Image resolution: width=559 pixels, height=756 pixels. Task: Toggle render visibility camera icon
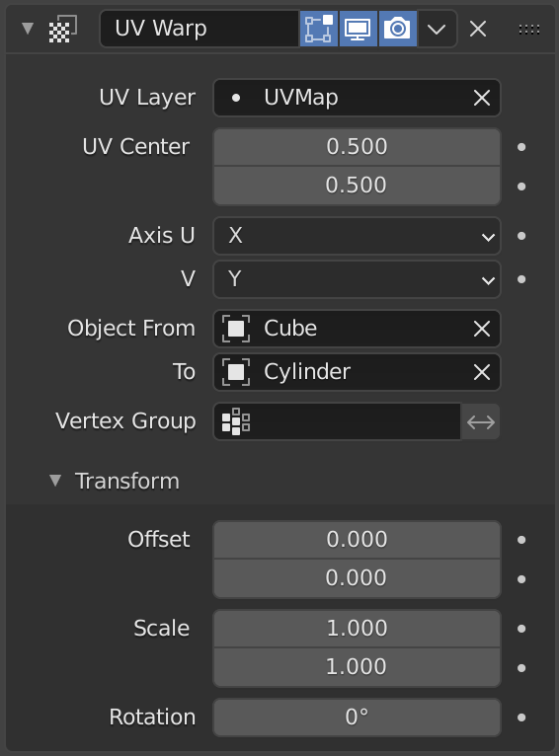[x=397, y=29]
